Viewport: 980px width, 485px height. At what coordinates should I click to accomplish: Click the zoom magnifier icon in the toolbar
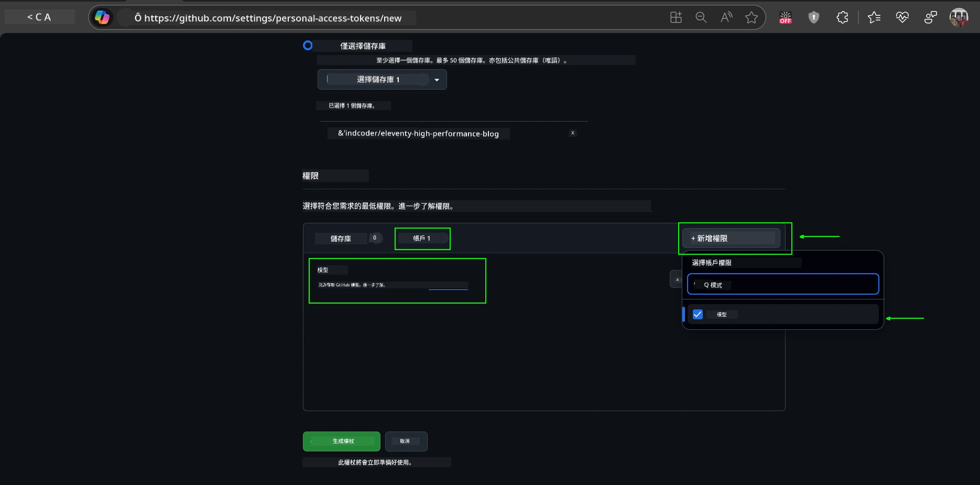pos(701,17)
